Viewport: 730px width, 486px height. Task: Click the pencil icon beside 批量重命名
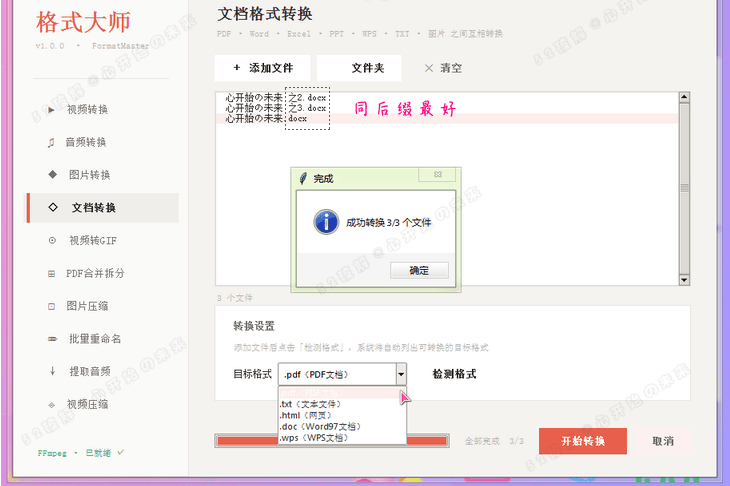pyautogui.click(x=53, y=339)
